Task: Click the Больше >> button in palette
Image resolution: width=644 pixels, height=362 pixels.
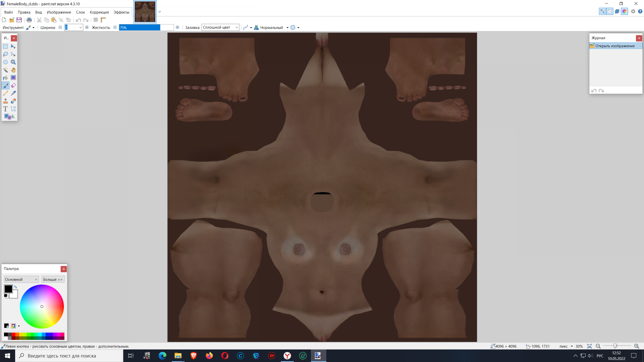Action: pos(53,280)
